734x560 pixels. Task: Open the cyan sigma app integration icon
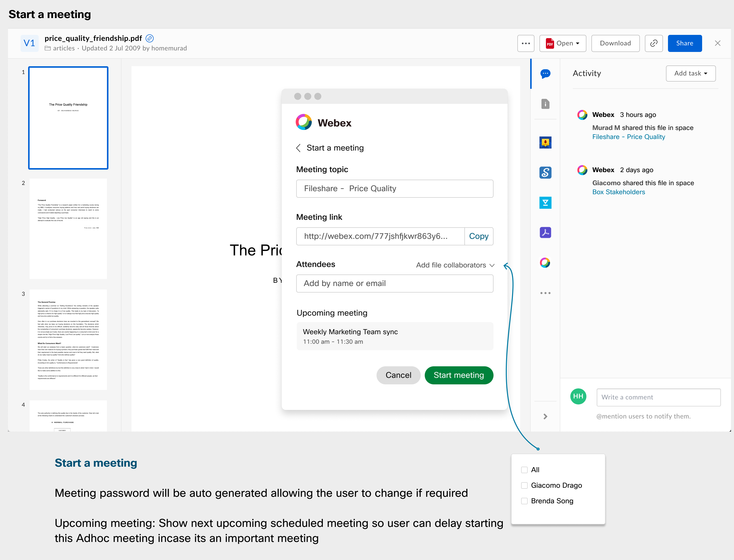click(x=545, y=202)
